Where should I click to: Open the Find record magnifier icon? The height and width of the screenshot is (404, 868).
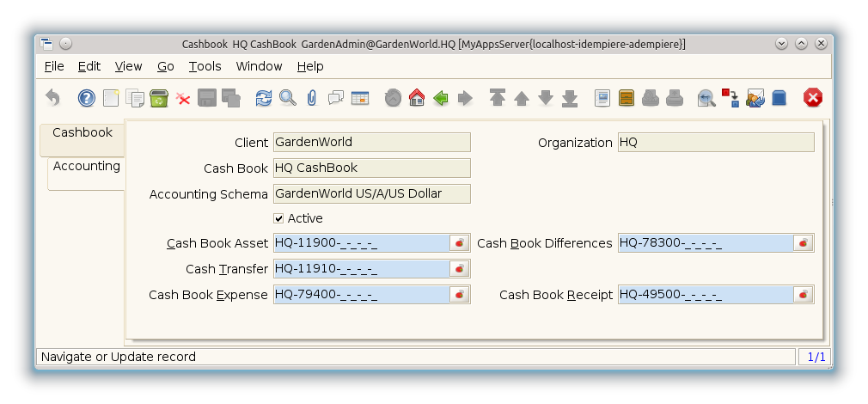point(288,98)
